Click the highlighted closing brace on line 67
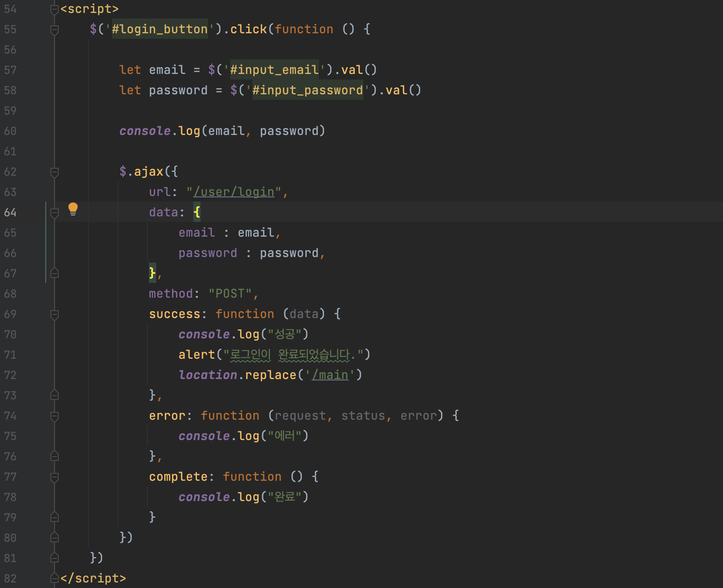 153,273
